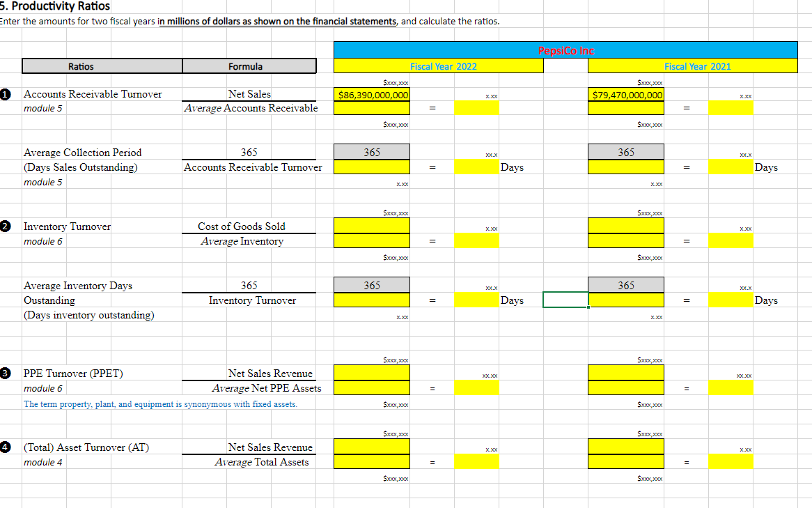
Task: Select gray 365 cell in 2021 Average Inventory Days row
Action: point(626,285)
